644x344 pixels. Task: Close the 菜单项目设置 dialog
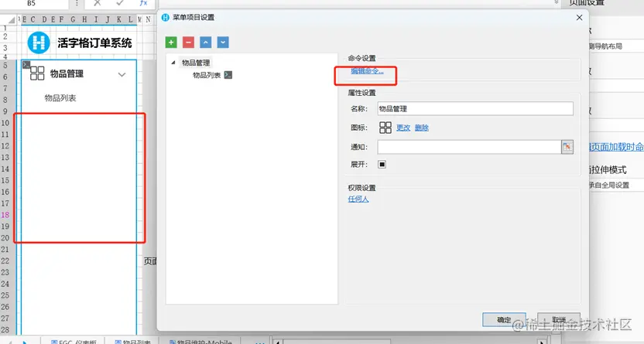point(579,18)
